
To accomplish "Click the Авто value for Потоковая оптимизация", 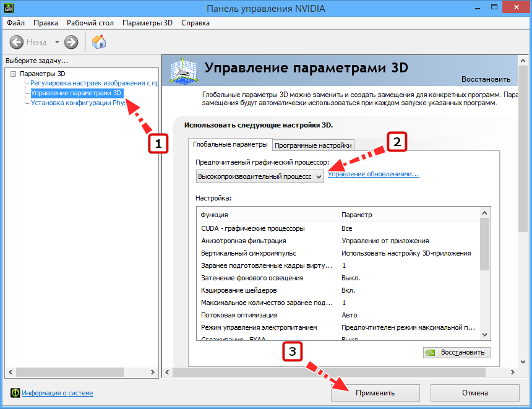I will pyautogui.click(x=349, y=315).
